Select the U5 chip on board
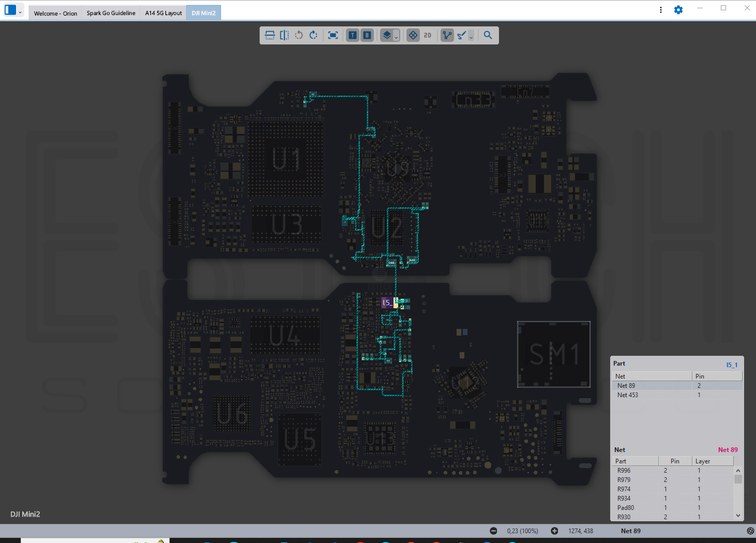The width and height of the screenshot is (756, 543). point(300,440)
